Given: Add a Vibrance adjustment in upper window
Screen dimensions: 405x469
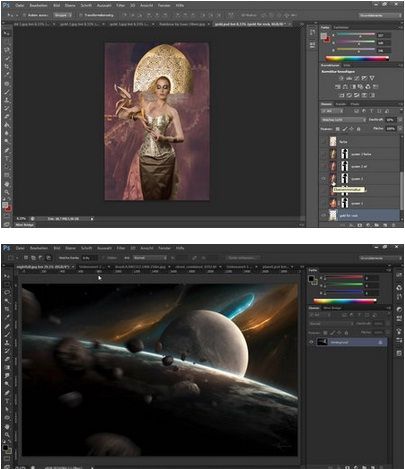Looking at the screenshot, I should tap(372, 78).
